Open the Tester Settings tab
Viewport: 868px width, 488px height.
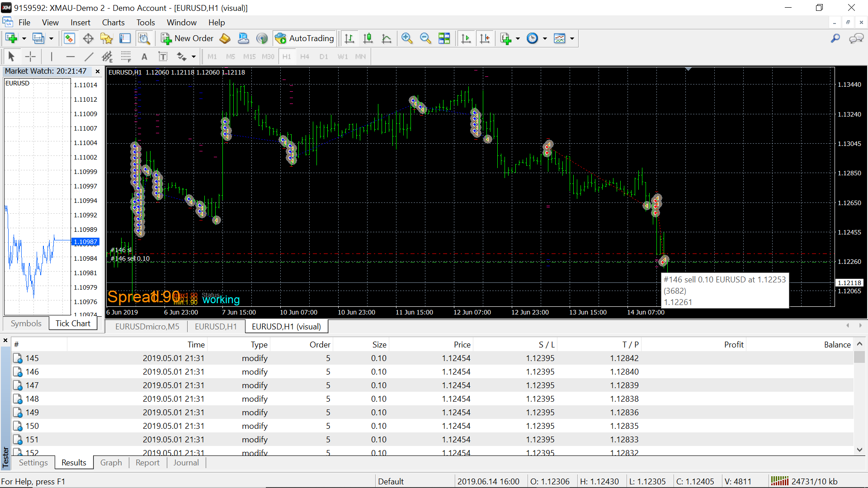(x=33, y=463)
